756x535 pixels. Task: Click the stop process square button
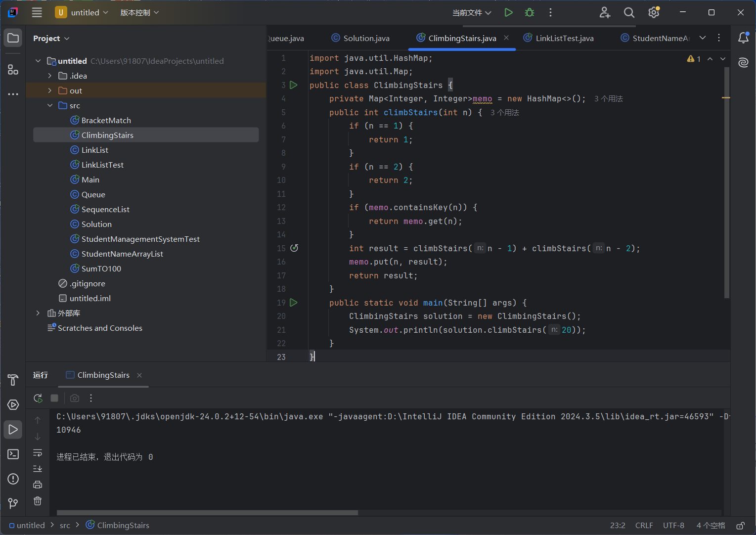[x=54, y=398]
